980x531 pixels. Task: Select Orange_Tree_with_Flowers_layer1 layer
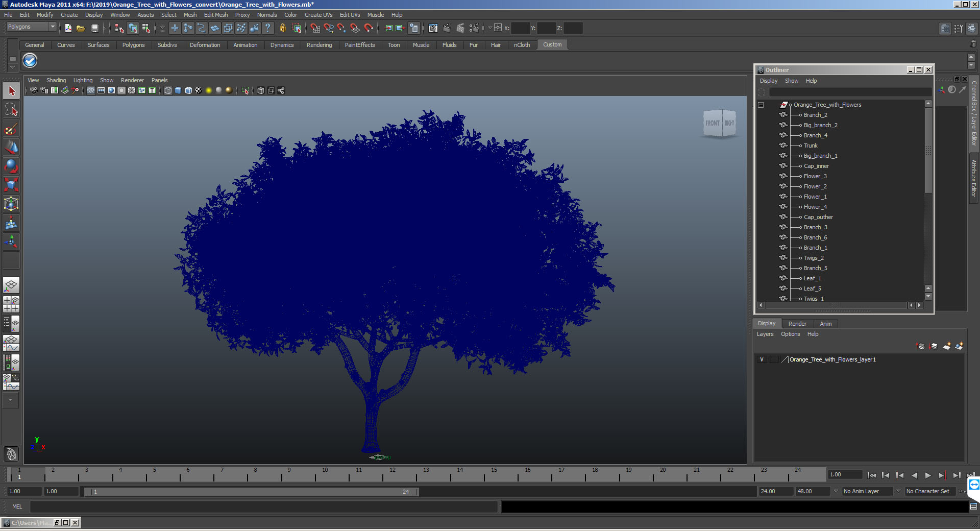pyautogui.click(x=832, y=359)
